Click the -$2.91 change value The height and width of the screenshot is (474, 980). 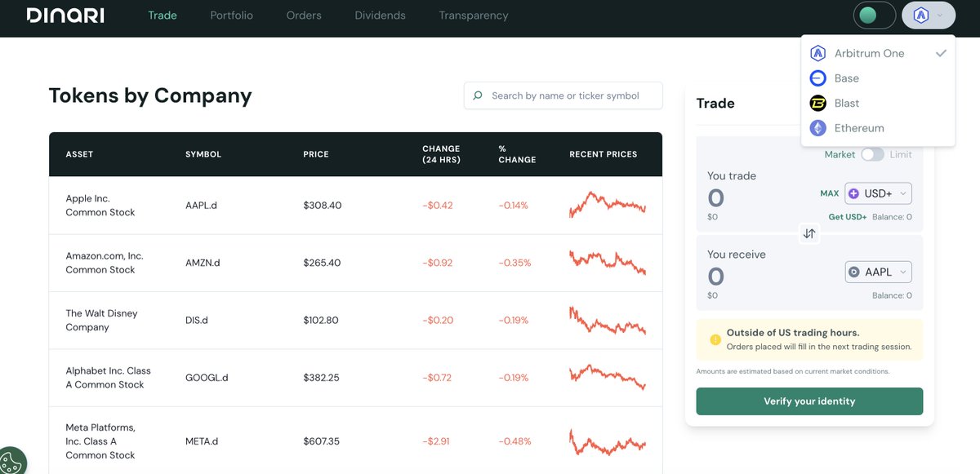click(437, 441)
